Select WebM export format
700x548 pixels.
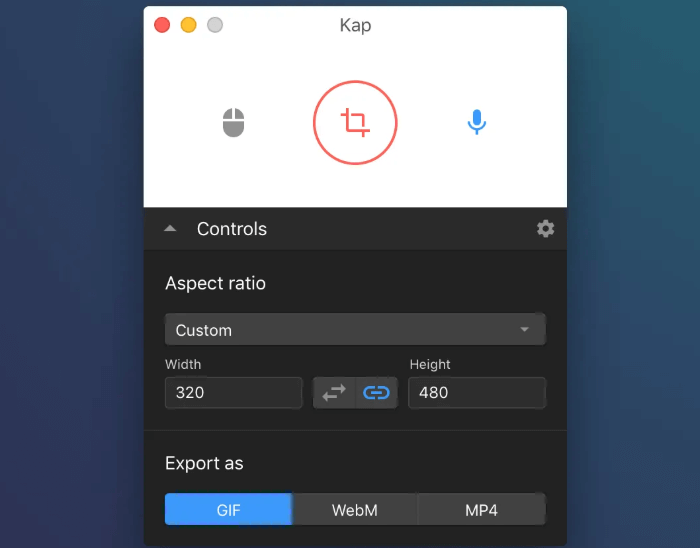pos(355,510)
